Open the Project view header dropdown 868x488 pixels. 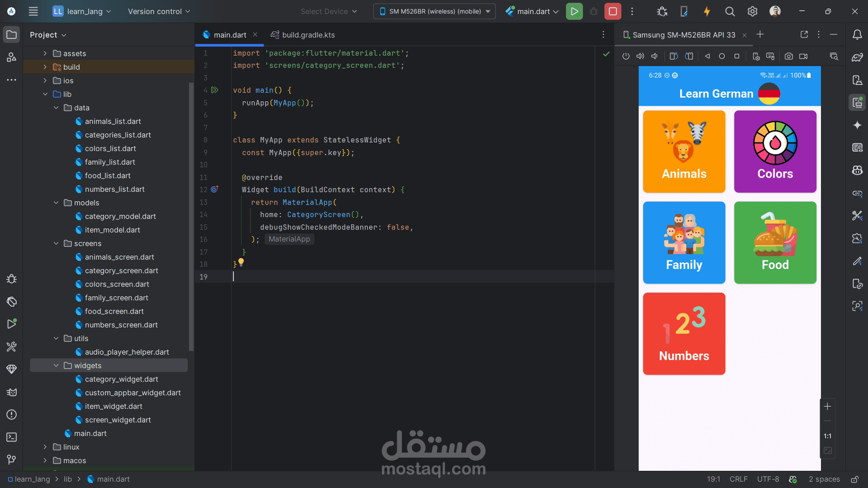click(48, 35)
